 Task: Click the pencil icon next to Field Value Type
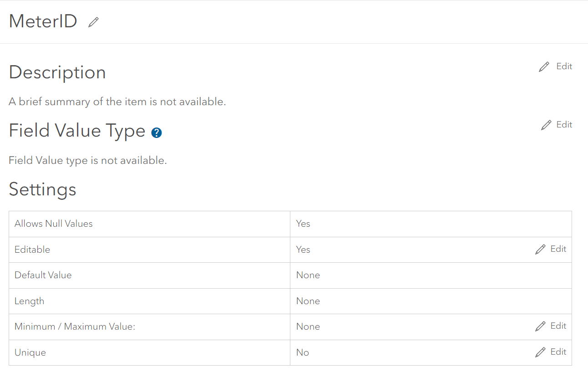[x=546, y=124]
